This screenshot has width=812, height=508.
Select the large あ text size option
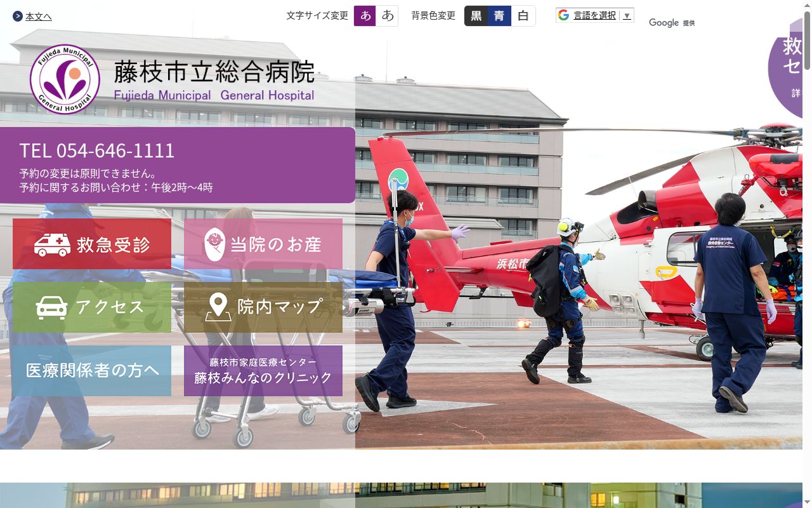(387, 16)
